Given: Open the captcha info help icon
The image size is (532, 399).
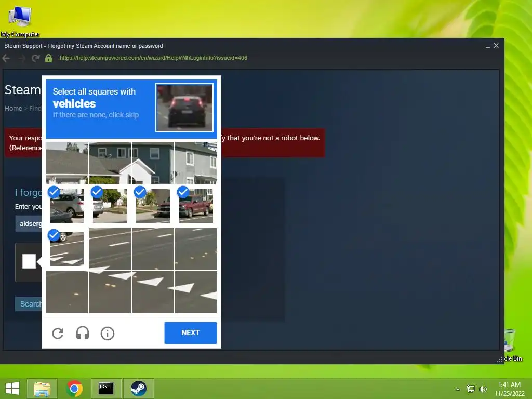Looking at the screenshot, I should point(108,333).
